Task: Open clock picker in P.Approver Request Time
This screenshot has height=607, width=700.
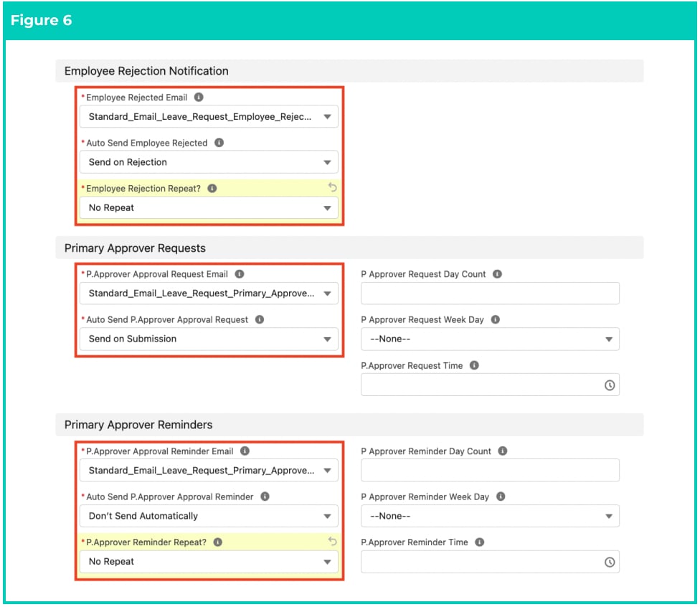Action: (610, 385)
